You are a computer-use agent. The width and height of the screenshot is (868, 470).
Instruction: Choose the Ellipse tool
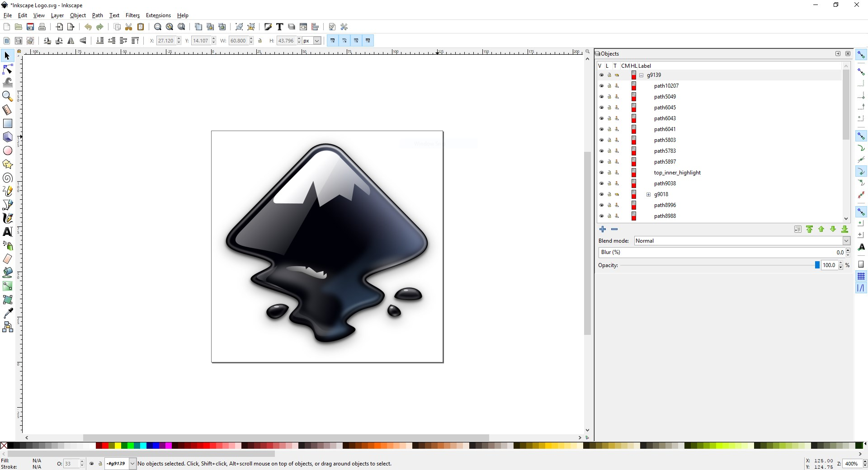coord(8,150)
